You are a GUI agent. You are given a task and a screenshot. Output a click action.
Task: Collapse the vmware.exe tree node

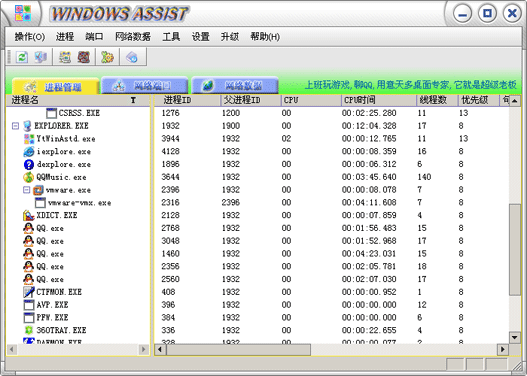point(27,190)
